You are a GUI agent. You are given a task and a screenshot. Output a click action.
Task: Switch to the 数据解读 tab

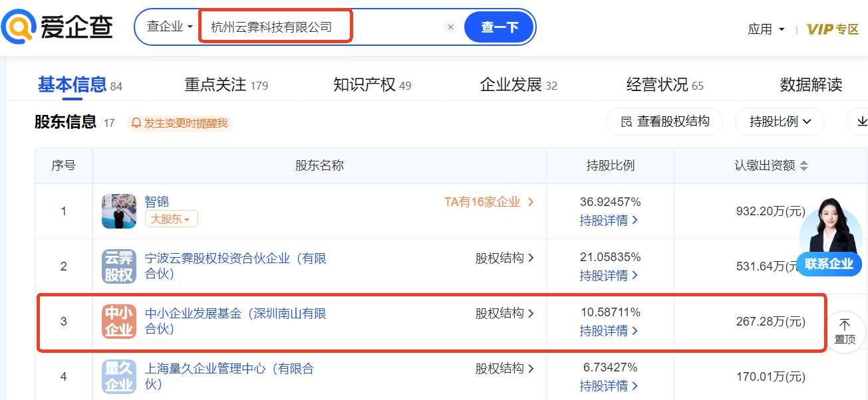(811, 85)
